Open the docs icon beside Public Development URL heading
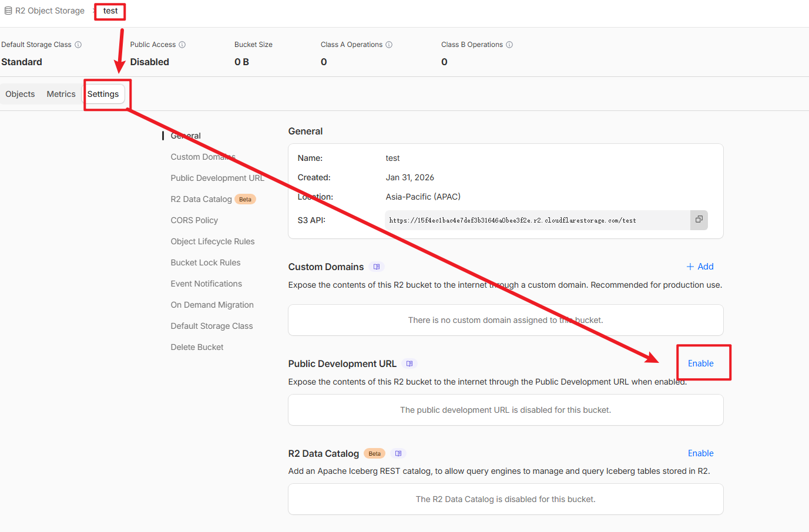 click(409, 363)
